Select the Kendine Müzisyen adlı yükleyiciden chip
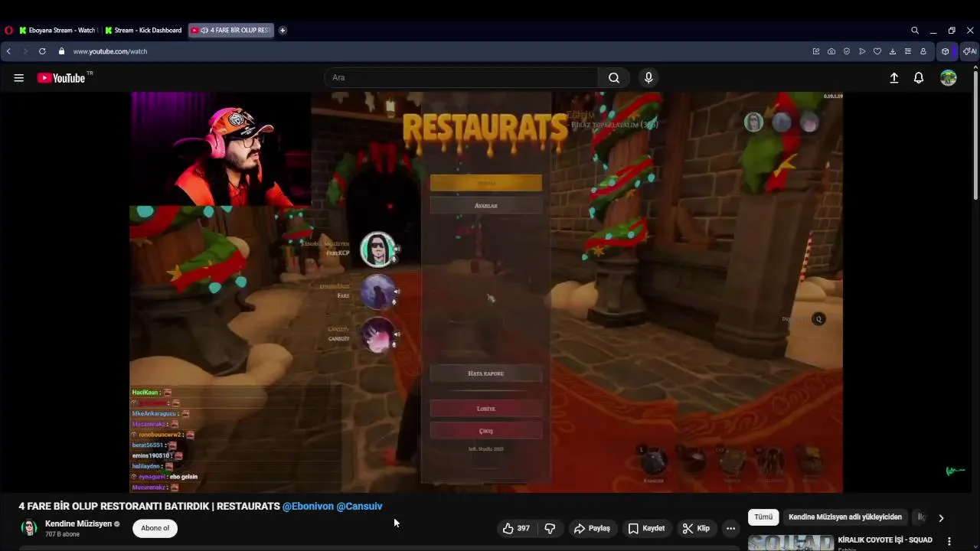This screenshot has height=551, width=980. pos(845,517)
